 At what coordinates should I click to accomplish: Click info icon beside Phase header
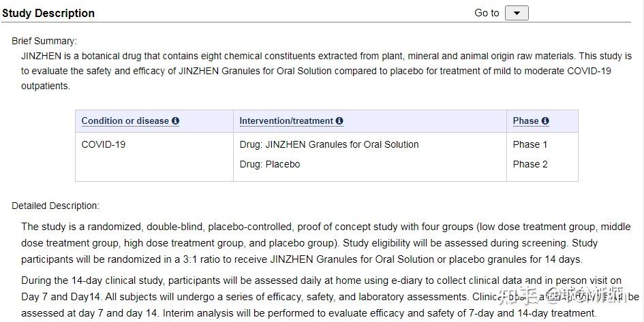pyautogui.click(x=545, y=121)
